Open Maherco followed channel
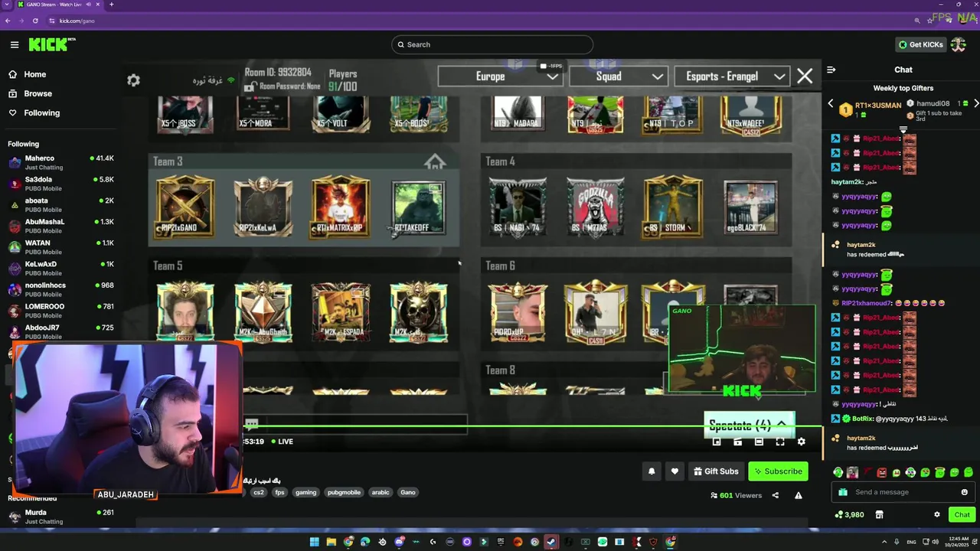The image size is (980, 551). pyautogui.click(x=60, y=162)
